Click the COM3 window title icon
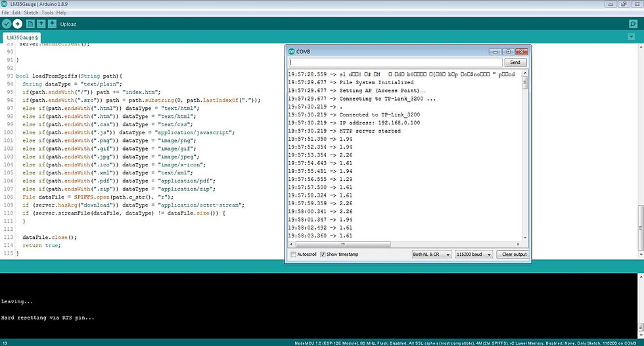 click(x=292, y=51)
